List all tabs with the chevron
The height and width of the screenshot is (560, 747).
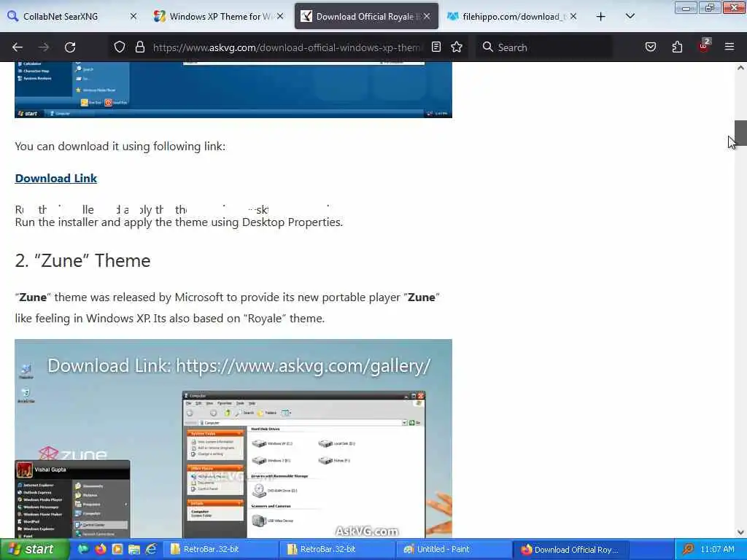[x=630, y=16]
